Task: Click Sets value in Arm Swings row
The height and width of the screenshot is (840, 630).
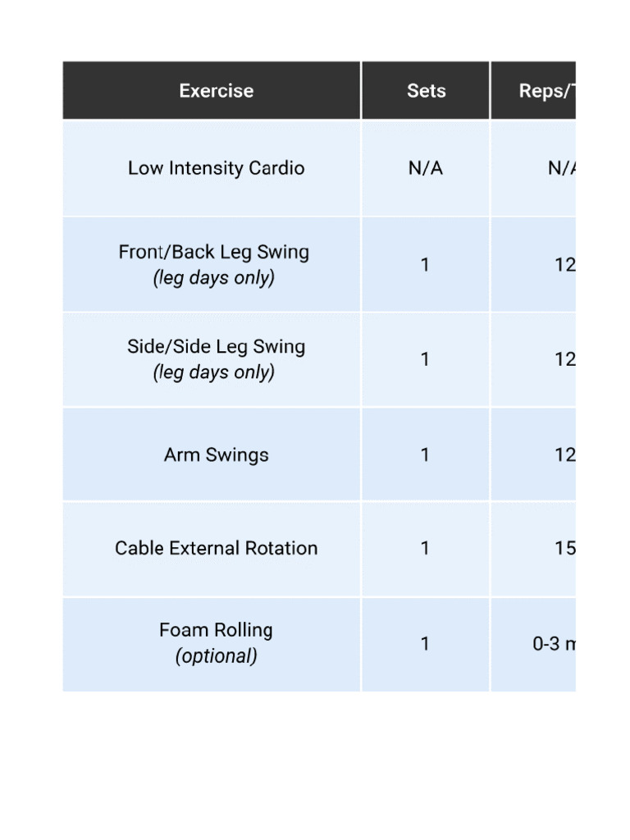Action: point(425,454)
